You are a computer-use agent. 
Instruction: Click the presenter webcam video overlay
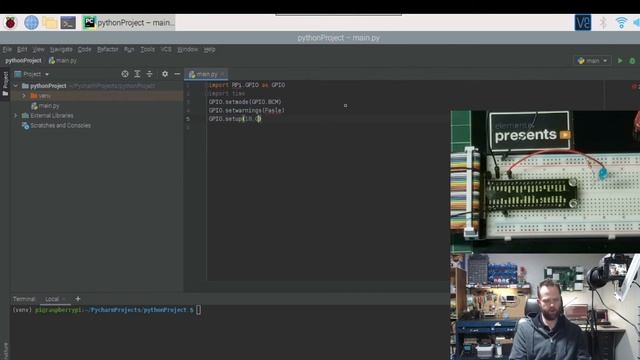click(x=545, y=307)
